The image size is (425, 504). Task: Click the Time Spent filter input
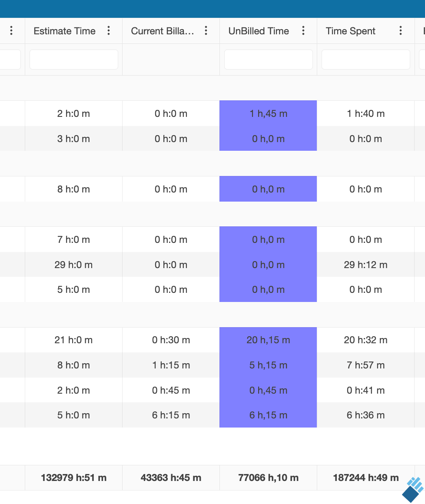[365, 60]
